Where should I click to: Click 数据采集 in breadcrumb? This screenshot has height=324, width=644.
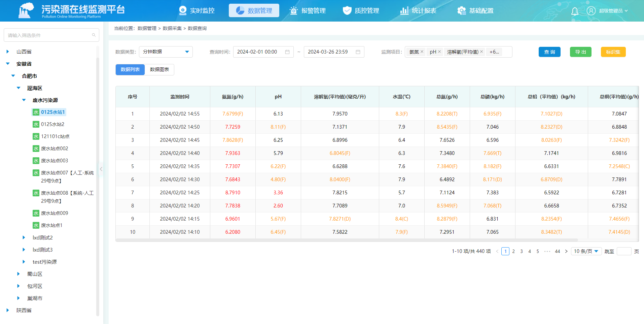click(x=172, y=28)
